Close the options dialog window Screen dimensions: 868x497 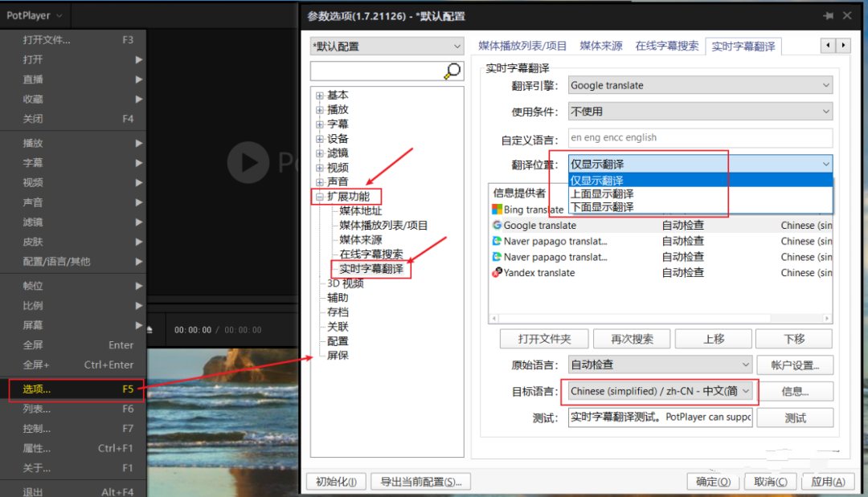[847, 15]
